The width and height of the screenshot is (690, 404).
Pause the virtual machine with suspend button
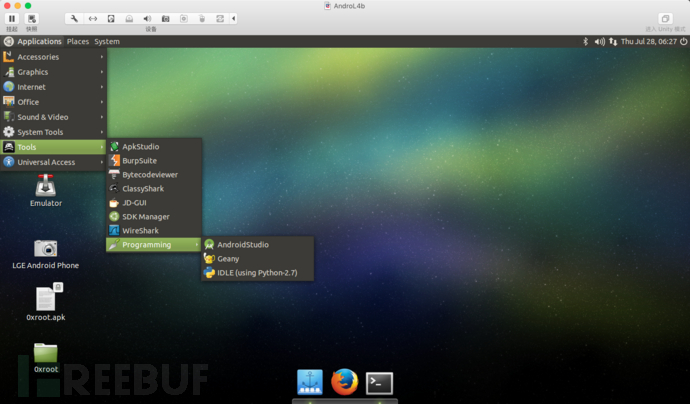(x=12, y=18)
